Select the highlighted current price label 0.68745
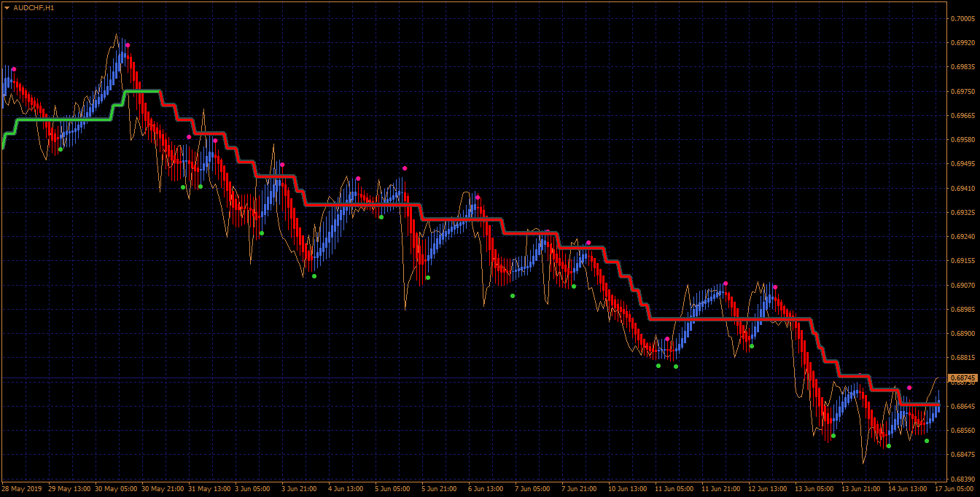Image resolution: width=980 pixels, height=497 pixels. (x=962, y=378)
